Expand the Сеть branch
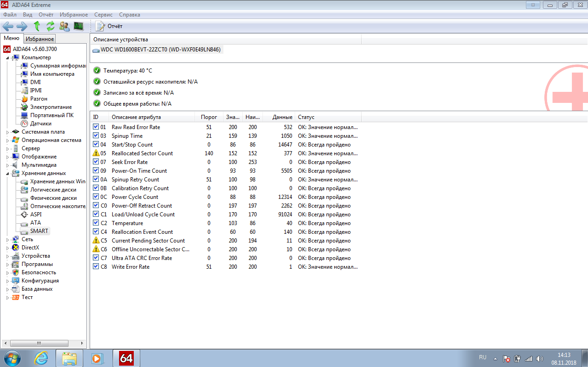 point(7,240)
